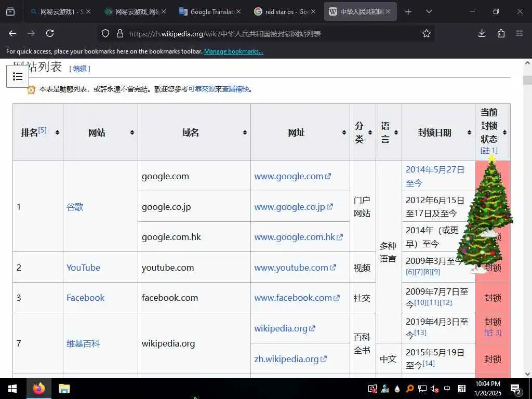532x399 pixels.
Task: Open Firefox View icon in tab strip
Action: point(10,11)
